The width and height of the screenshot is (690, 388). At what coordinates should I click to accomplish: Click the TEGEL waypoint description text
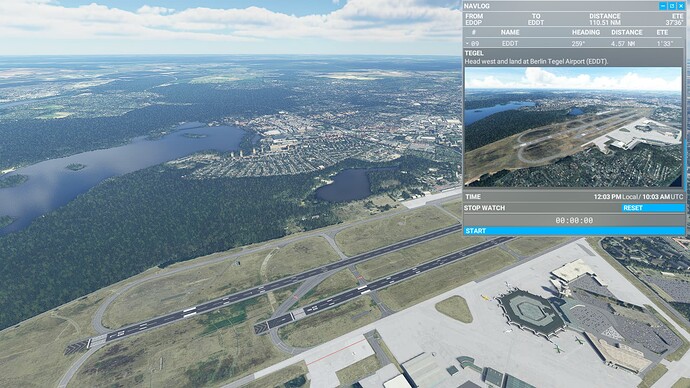[536, 62]
